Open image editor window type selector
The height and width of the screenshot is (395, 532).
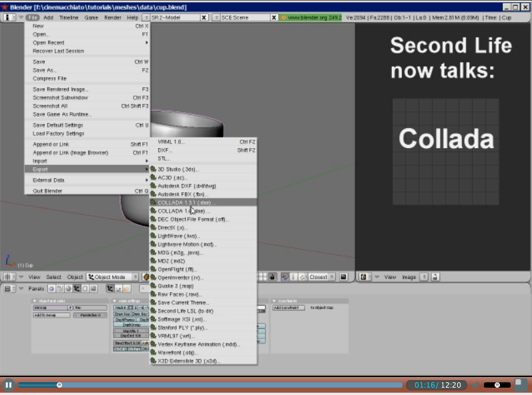click(x=365, y=277)
